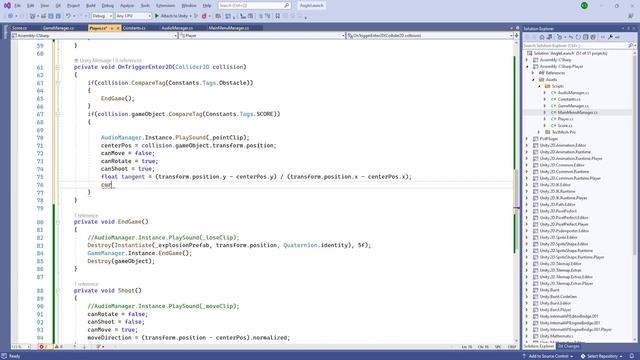
Task: Open the Debug menu
Action: tap(108, 6)
